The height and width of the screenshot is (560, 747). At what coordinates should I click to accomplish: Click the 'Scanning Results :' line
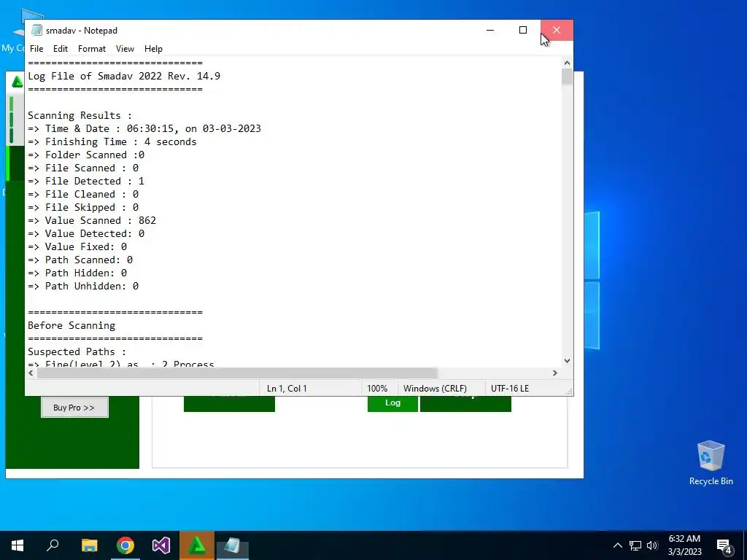point(80,116)
